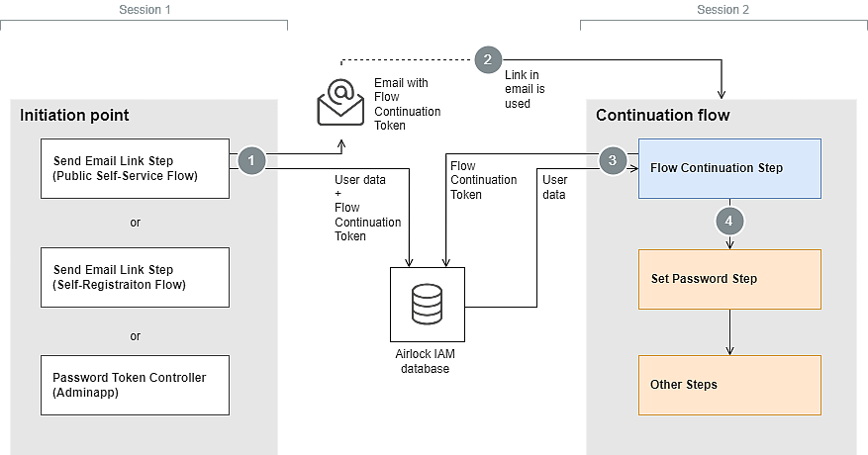This screenshot has height=455, width=868.
Task: Select the step 1 circle marker
Action: tap(251, 160)
